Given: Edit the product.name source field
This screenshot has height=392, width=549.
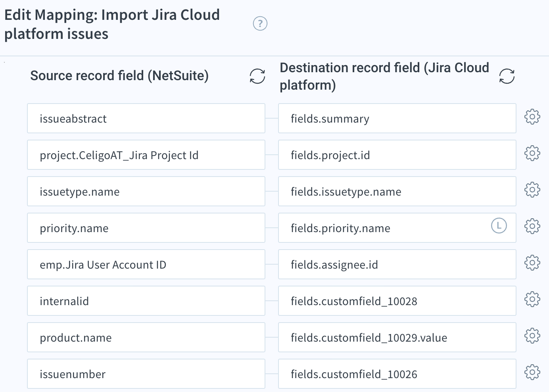Looking at the screenshot, I should point(146,337).
